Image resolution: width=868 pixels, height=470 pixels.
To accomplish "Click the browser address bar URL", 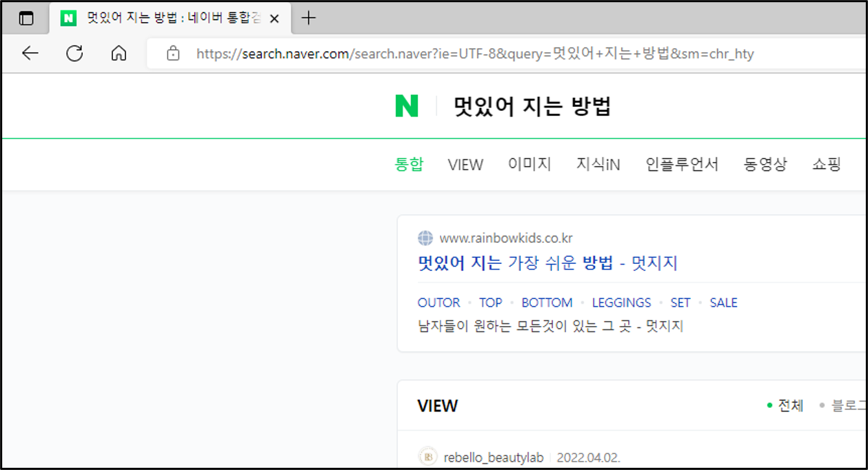I will point(475,53).
